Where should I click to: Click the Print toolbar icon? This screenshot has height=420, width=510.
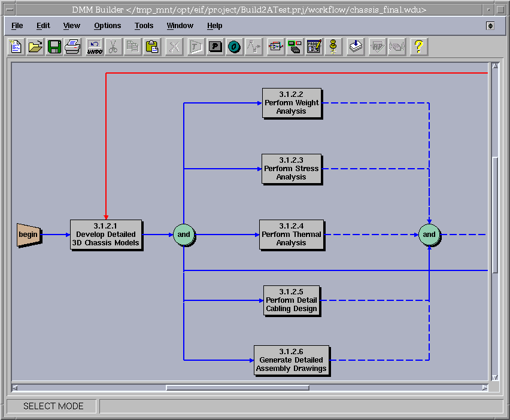pos(72,47)
